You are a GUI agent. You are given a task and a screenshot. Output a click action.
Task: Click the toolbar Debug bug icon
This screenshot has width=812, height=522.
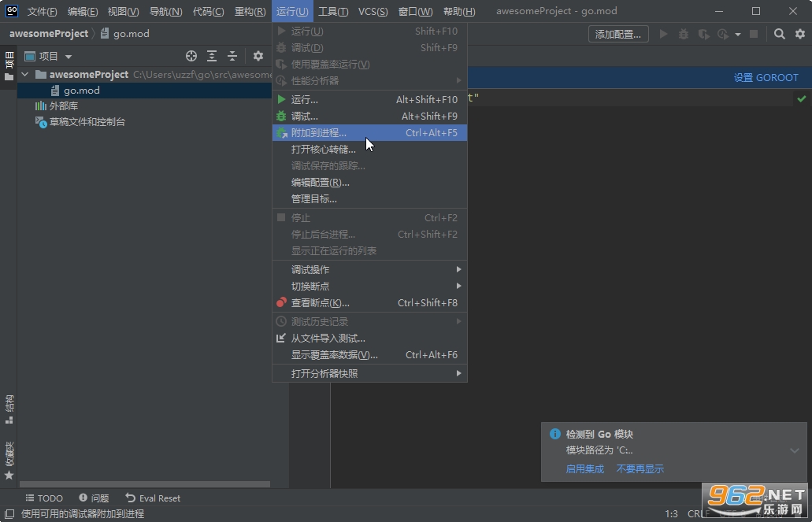[684, 34]
